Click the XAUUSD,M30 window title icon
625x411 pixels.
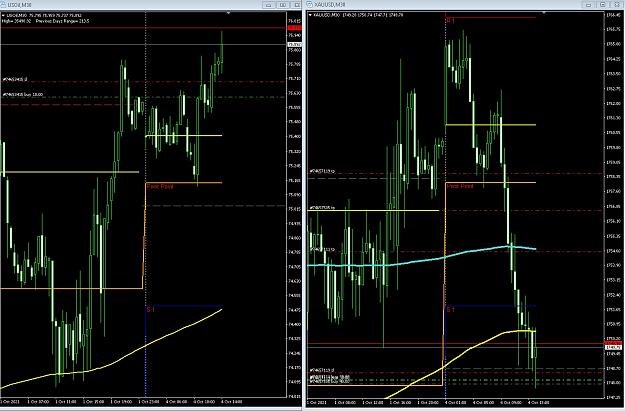click(x=310, y=4)
